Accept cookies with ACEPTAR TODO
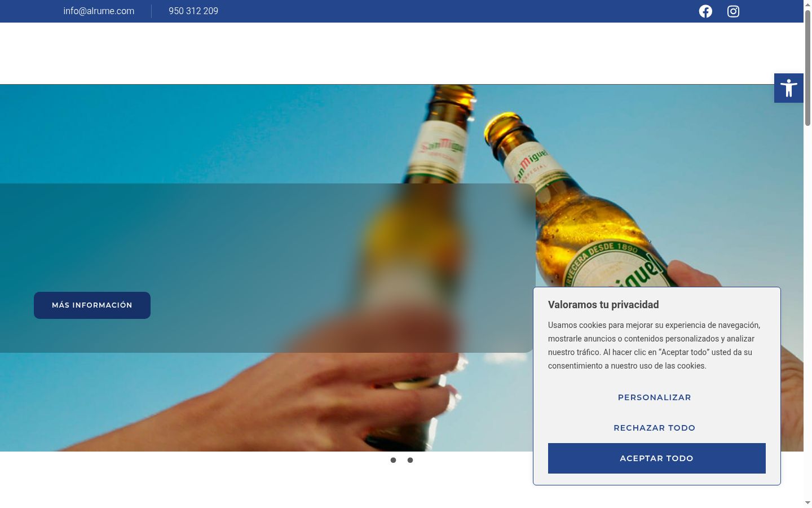 [657, 458]
